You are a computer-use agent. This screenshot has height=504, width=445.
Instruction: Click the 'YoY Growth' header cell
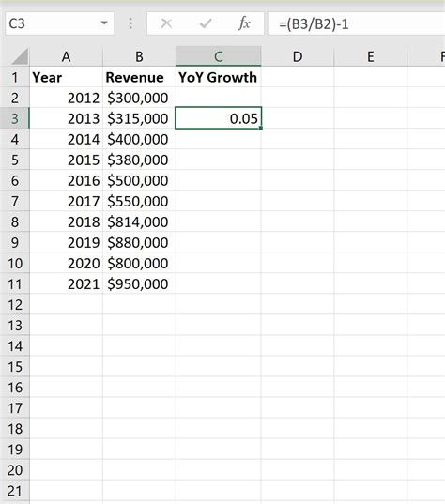(219, 77)
